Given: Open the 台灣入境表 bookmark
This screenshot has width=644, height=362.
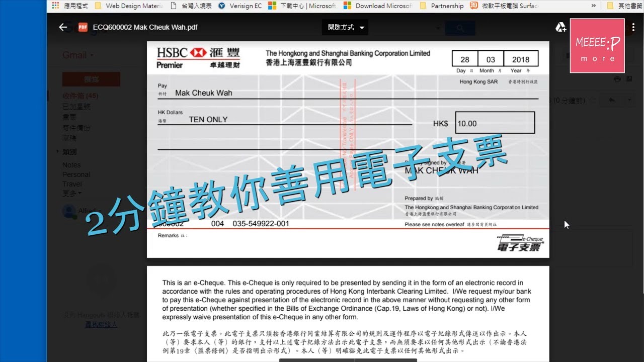Looking at the screenshot, I should [x=191, y=6].
